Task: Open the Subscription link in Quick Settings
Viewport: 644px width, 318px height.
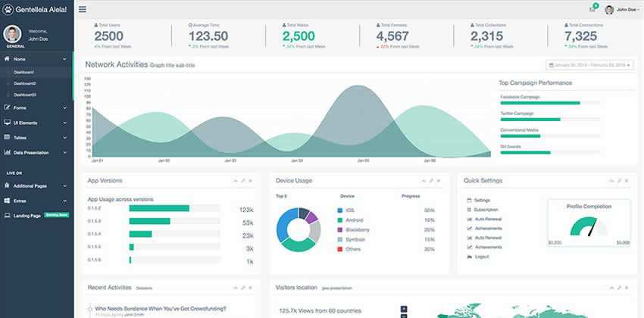Action: 486,209
